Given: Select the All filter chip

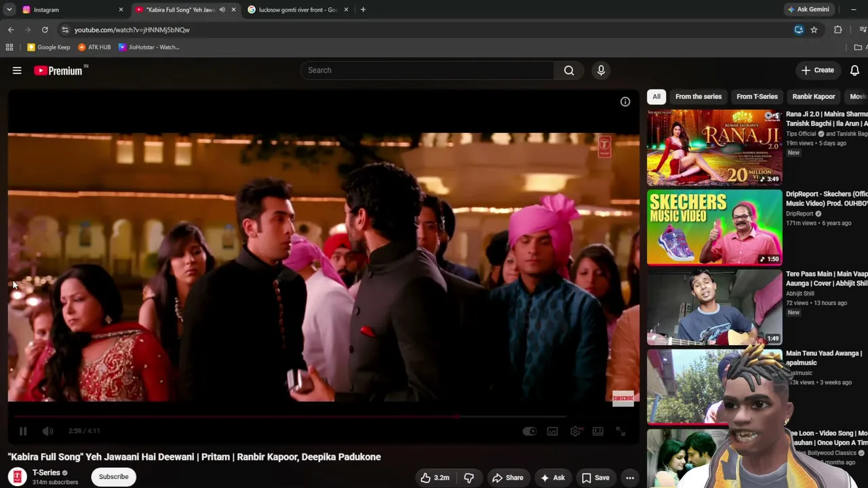Looking at the screenshot, I should coord(656,96).
